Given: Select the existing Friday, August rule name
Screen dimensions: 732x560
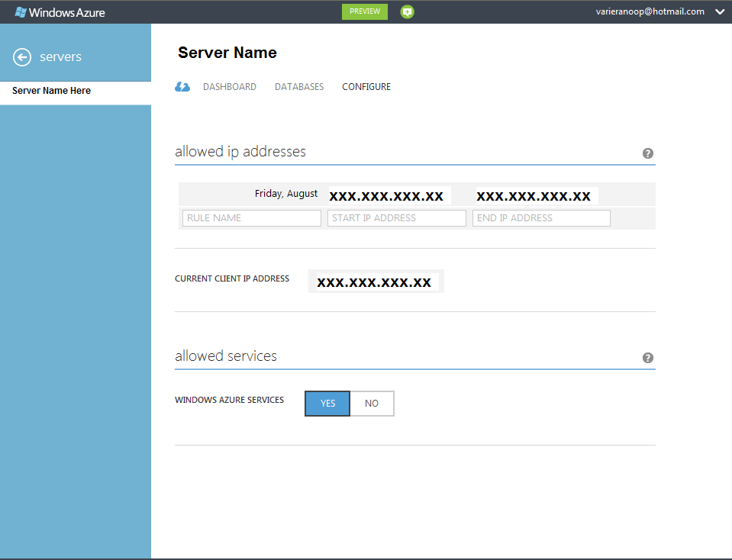Looking at the screenshot, I should point(286,194).
